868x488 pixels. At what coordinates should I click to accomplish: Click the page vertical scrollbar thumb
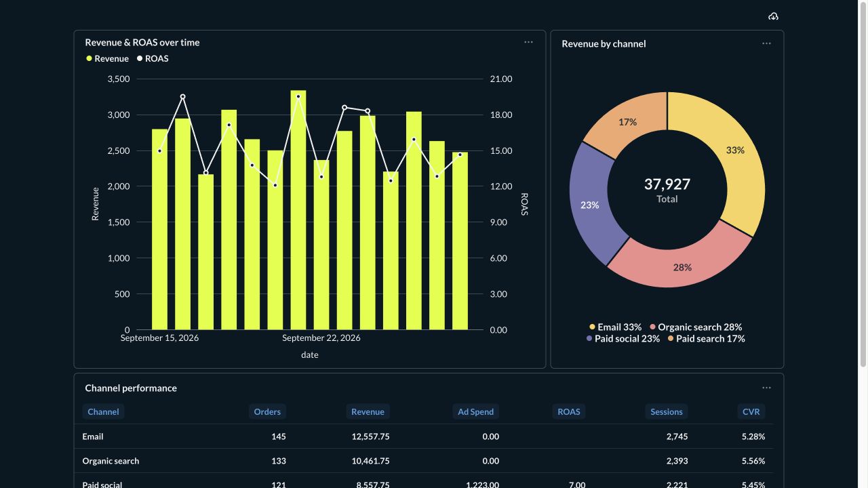point(863,183)
